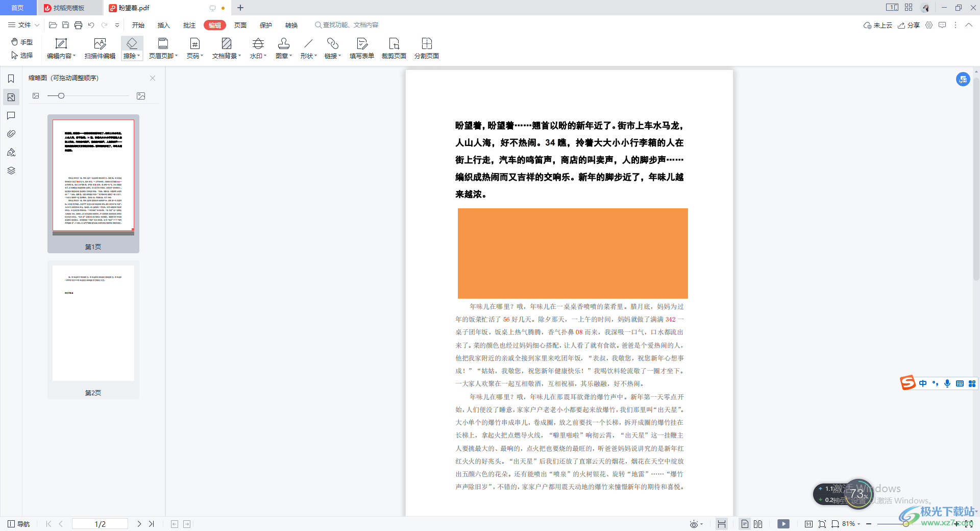This screenshot has width=980, height=531.
Task: Open the Edit Content tool
Action: point(61,49)
